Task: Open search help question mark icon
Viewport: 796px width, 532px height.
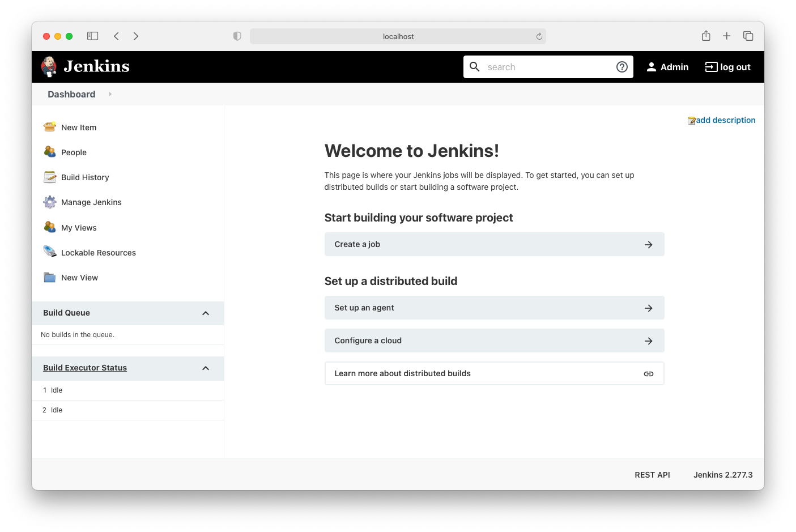Action: 622,67
